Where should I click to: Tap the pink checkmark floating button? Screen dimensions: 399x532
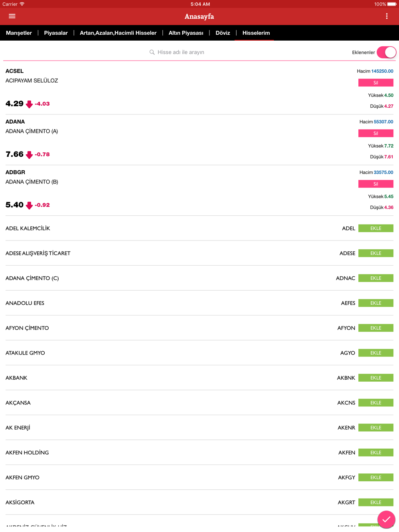point(386,519)
